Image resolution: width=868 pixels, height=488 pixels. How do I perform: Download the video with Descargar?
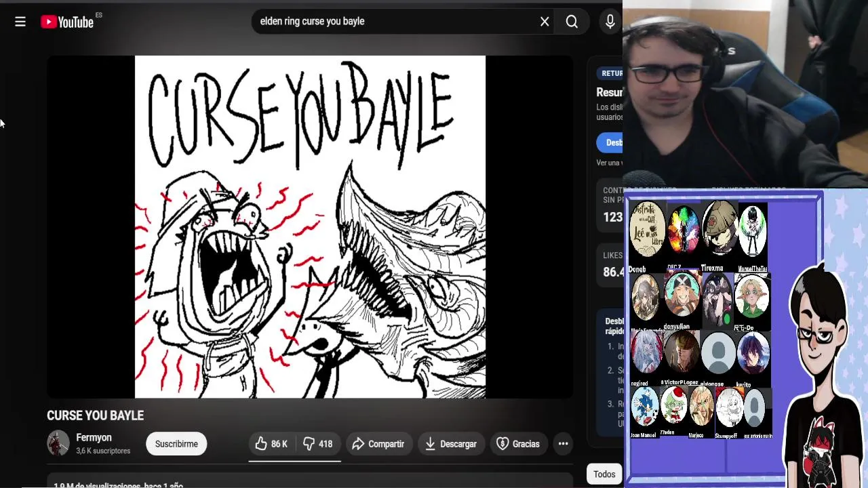[451, 444]
